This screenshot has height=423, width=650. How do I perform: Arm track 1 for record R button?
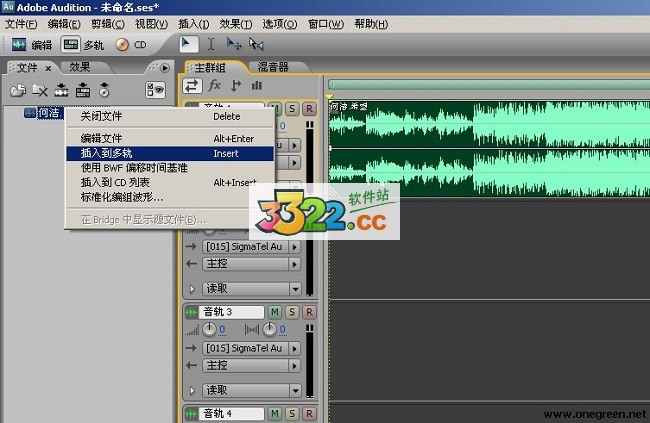click(309, 109)
